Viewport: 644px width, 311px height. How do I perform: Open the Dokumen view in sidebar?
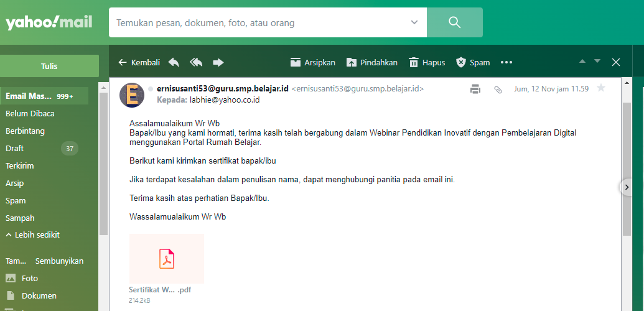click(39, 296)
